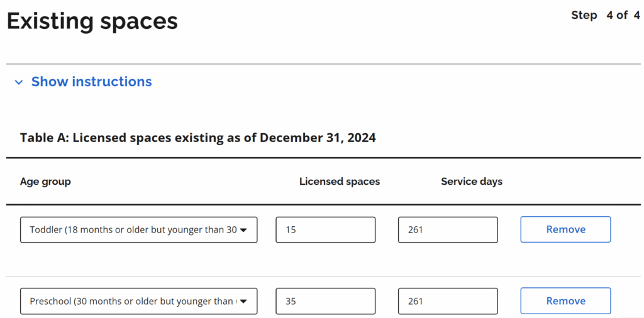Open the Toddler age group dropdown
This screenshot has height=318, width=644.
132,230
